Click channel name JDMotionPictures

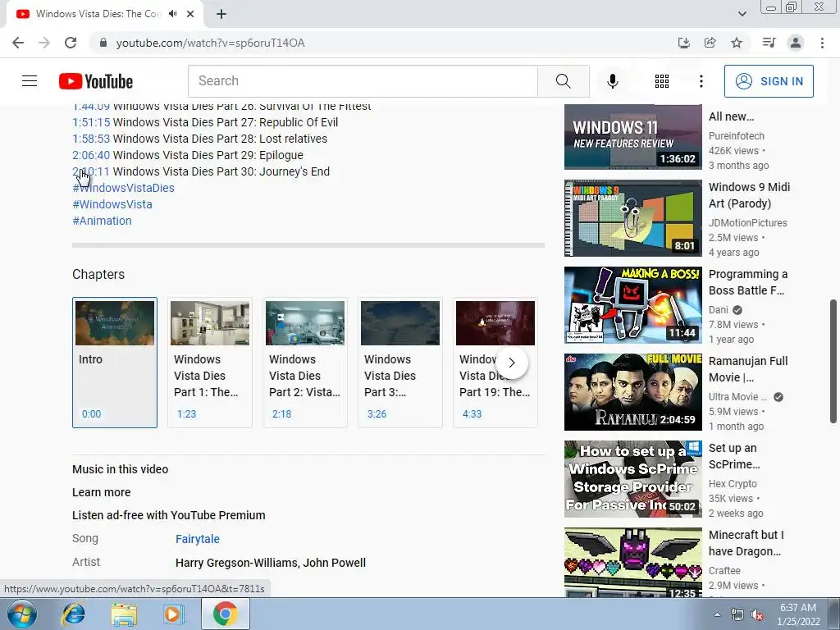pos(748,223)
